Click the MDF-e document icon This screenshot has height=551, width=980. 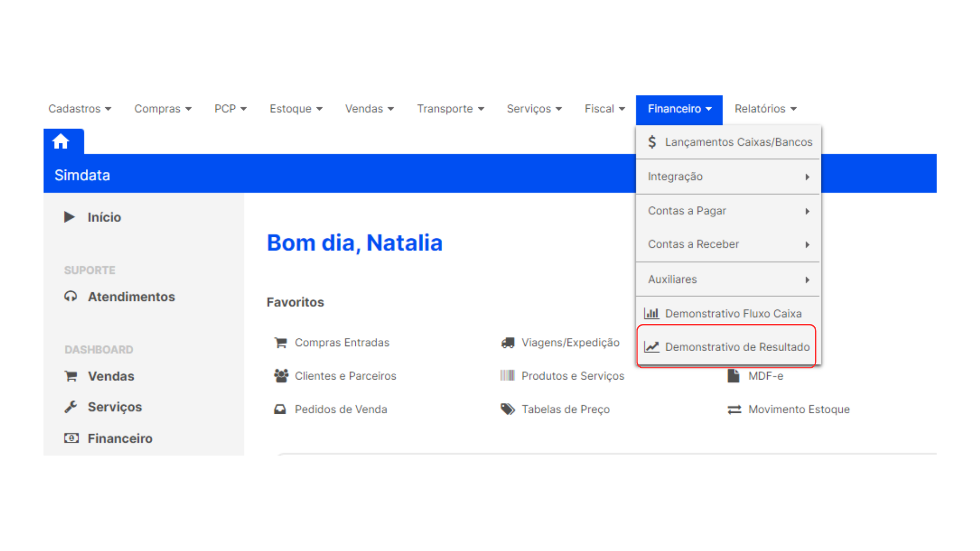[734, 376]
